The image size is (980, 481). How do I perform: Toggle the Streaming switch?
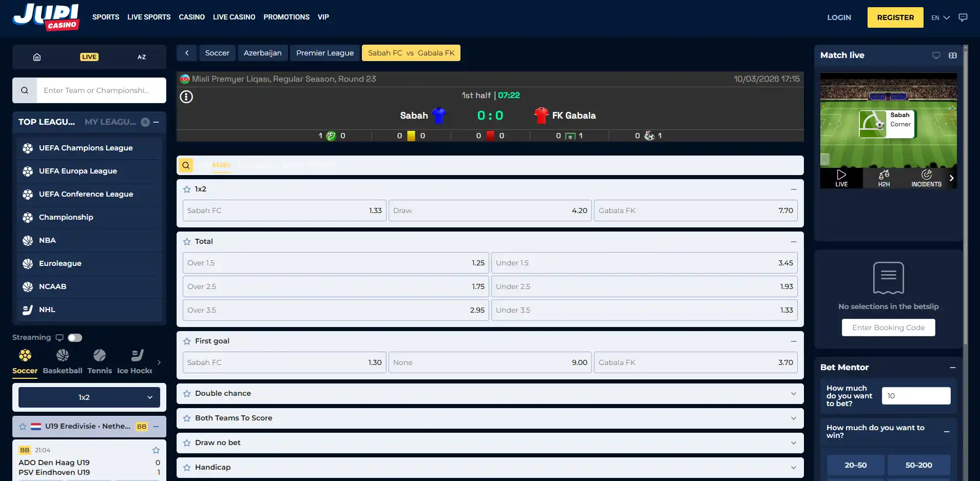[75, 337]
